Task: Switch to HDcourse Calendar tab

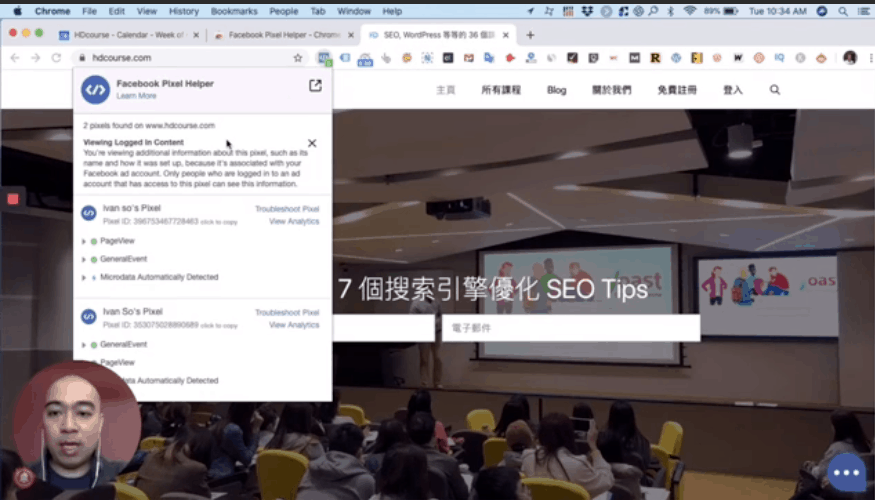Action: (x=128, y=35)
